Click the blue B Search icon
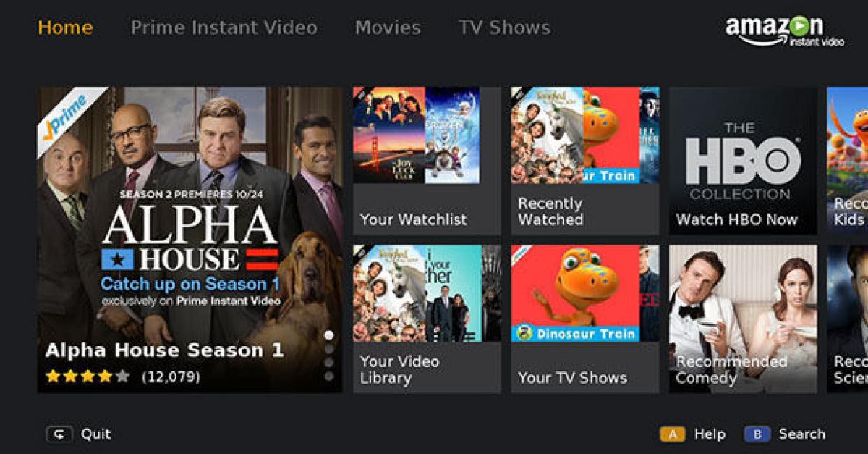Image resolution: width=868 pixels, height=454 pixels. pyautogui.click(x=757, y=434)
